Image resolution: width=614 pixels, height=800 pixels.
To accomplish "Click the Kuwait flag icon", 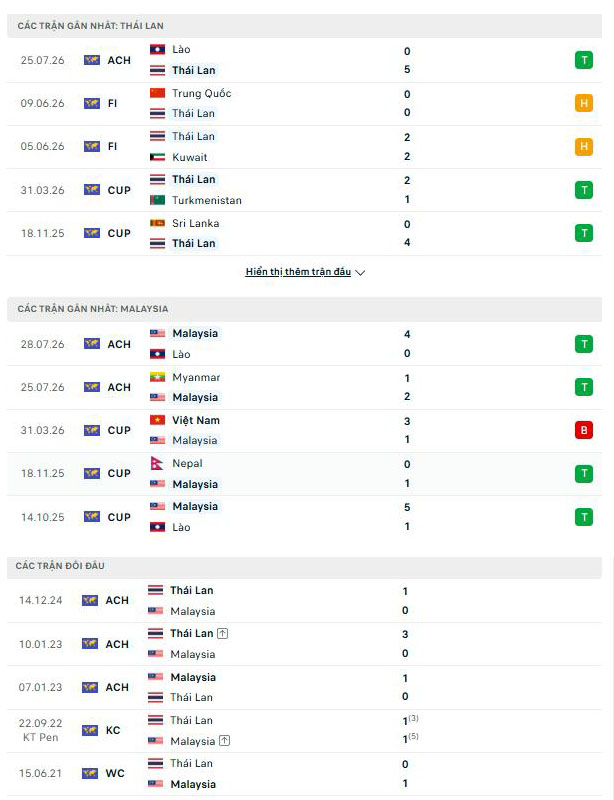I will tap(157, 157).
